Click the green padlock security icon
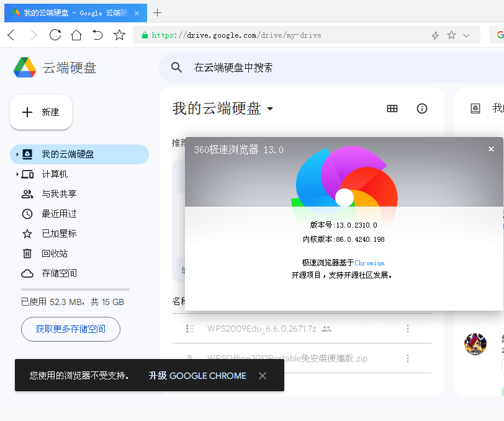Screen dimensions: 504x421 click(x=145, y=35)
